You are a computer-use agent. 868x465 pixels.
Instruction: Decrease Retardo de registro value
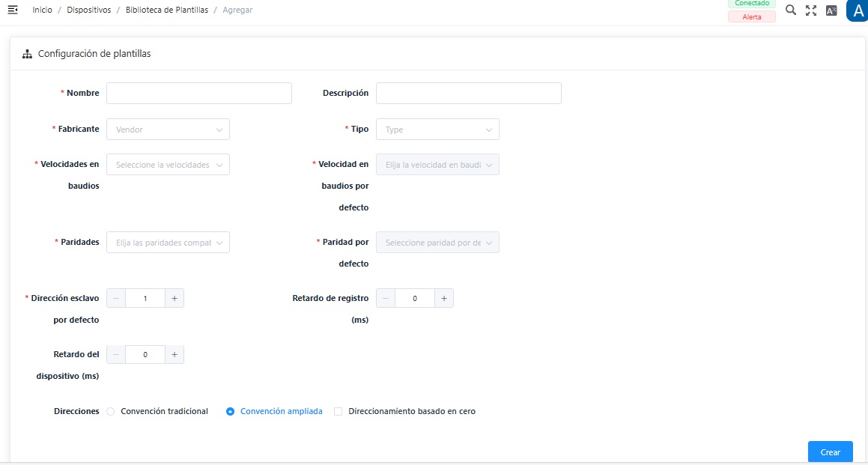point(386,298)
